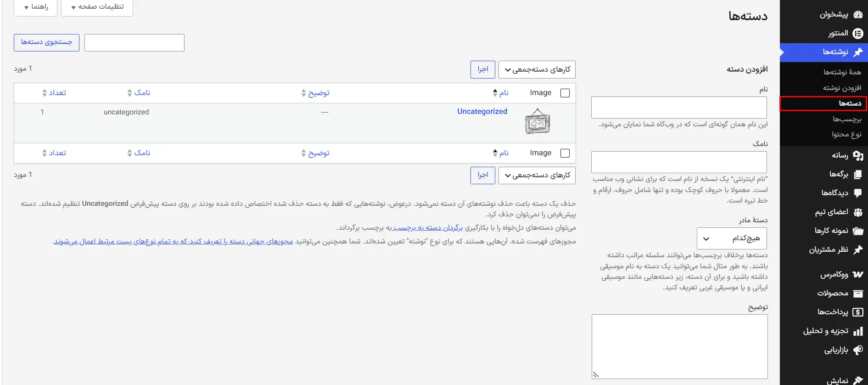
Task: Click the تجزیه و تحلیل chart icon
Action: point(858,331)
